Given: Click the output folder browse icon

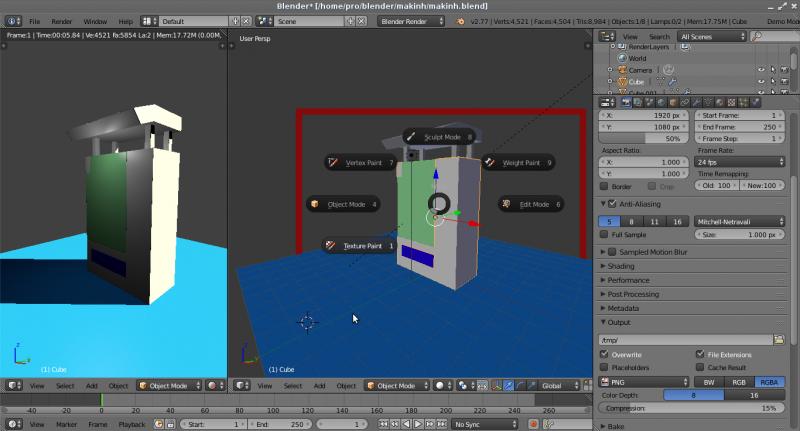Looking at the screenshot, I should [779, 340].
